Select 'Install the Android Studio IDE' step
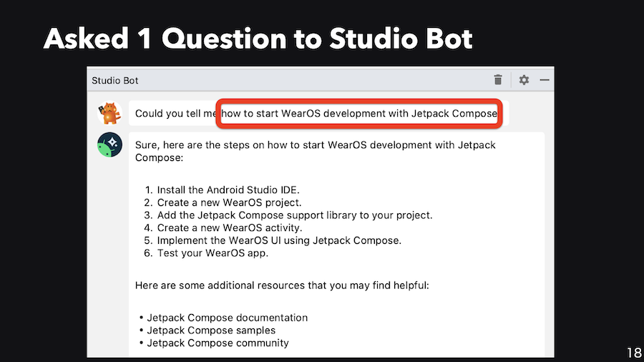This screenshot has height=362, width=644. (228, 190)
